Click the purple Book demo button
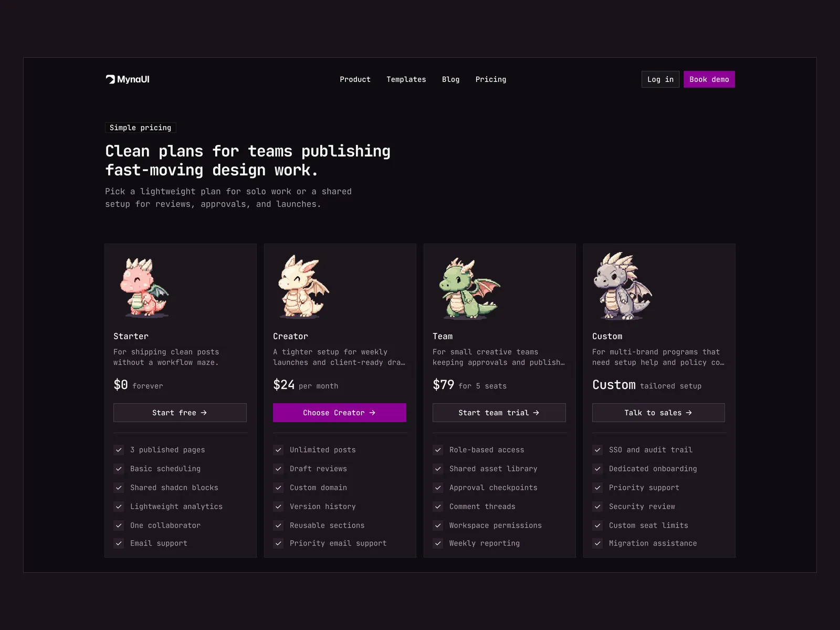This screenshot has height=630, width=840. pyautogui.click(x=709, y=79)
